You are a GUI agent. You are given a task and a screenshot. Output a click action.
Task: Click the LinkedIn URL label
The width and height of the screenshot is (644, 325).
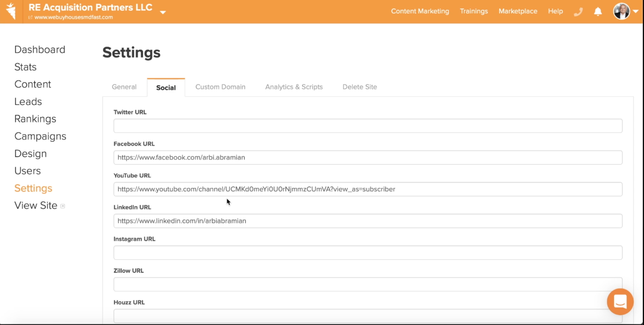point(132,207)
